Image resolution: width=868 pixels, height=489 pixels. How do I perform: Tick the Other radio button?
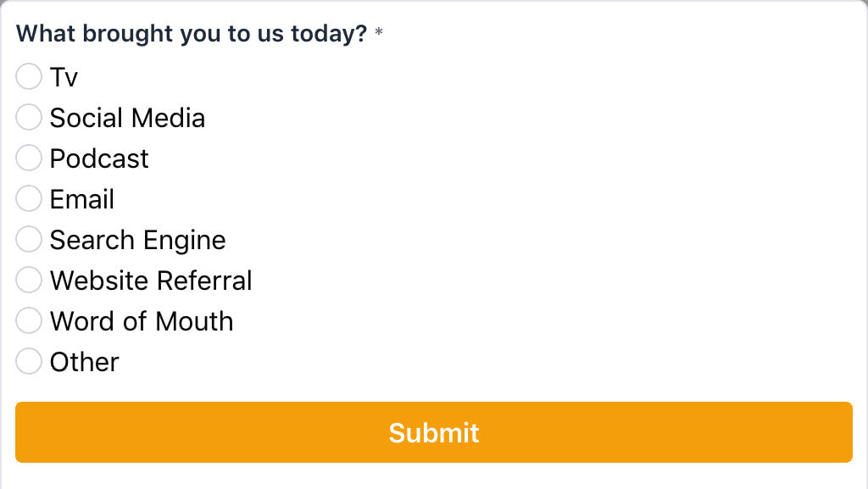point(29,362)
